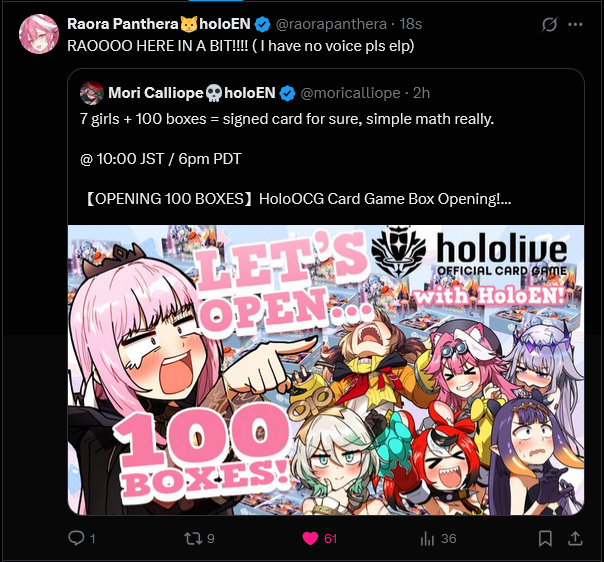Click the OPENING 100 BOXES stream title
Image resolution: width=604 pixels, height=562 pixels.
[297, 199]
